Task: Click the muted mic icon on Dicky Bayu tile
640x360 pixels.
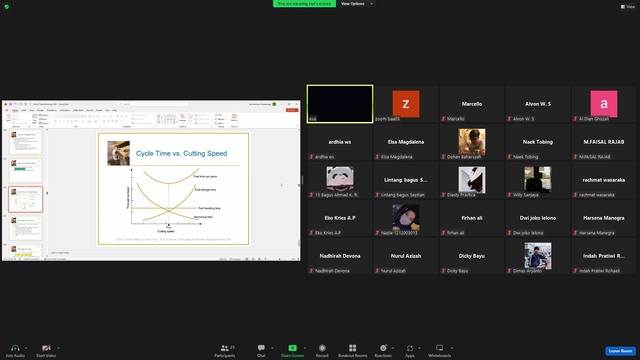Action: coord(443,271)
